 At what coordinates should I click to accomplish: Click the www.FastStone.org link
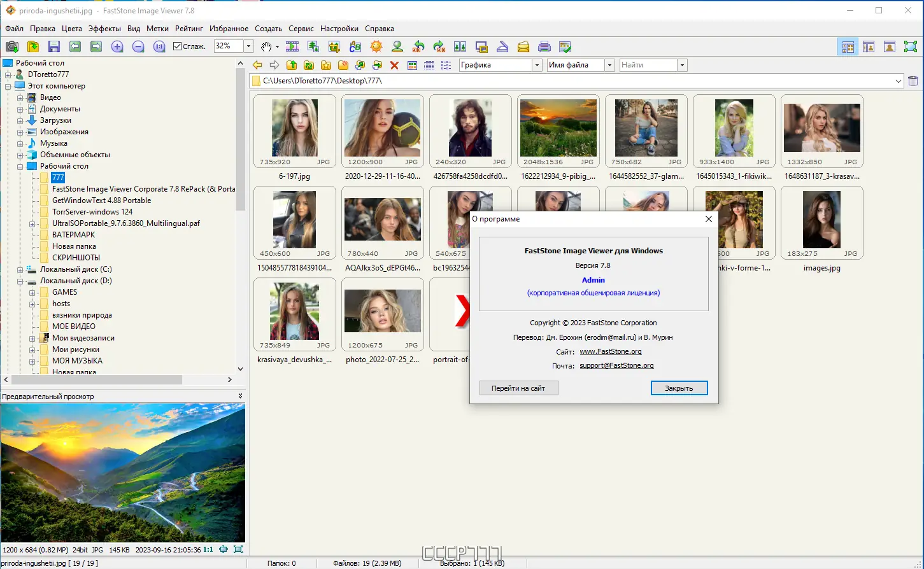coord(610,352)
